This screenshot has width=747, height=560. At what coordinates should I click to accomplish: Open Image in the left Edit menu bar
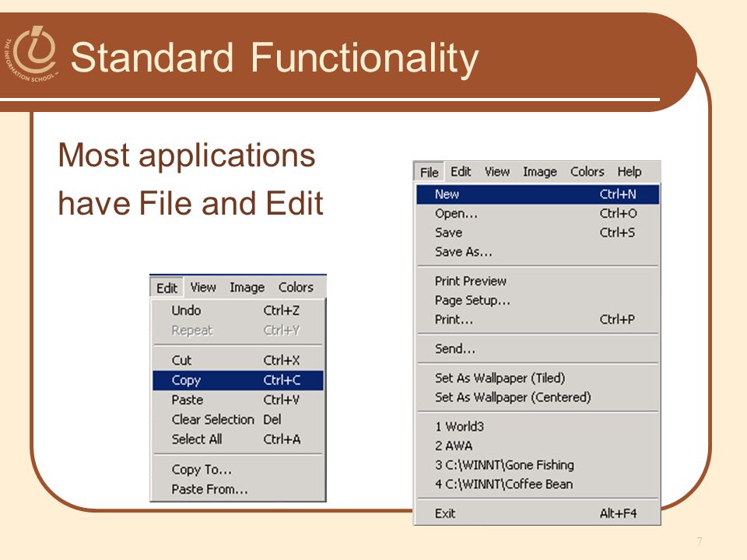click(247, 288)
